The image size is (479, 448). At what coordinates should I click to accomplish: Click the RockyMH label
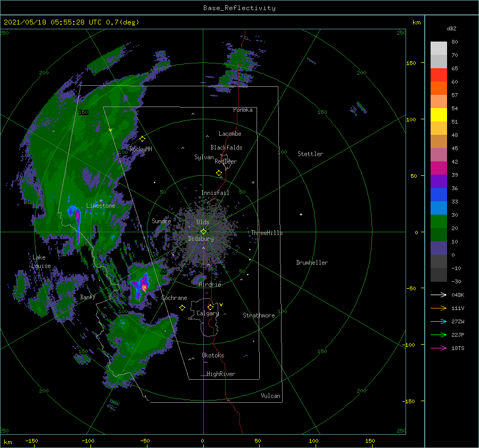click(141, 149)
